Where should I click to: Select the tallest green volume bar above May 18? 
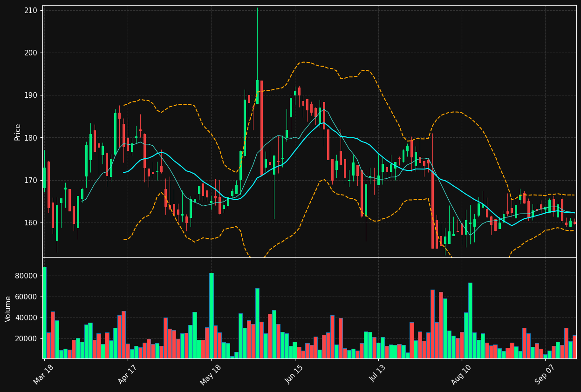point(211,316)
